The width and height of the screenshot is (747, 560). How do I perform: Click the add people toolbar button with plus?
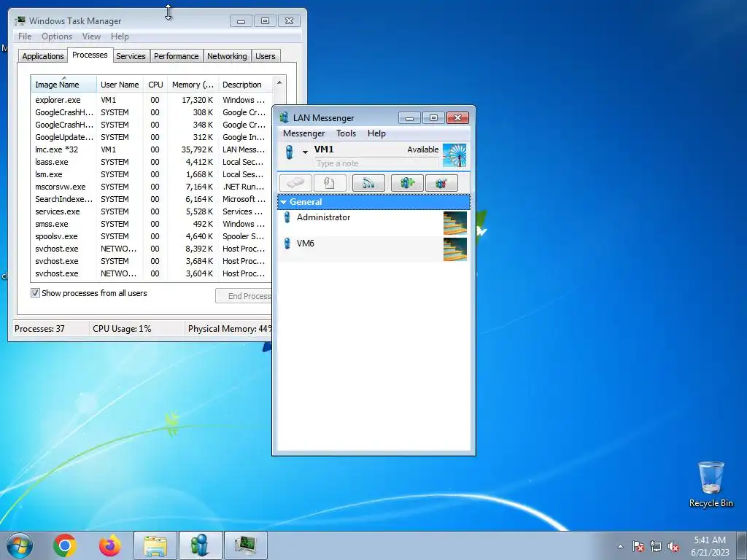(407, 183)
